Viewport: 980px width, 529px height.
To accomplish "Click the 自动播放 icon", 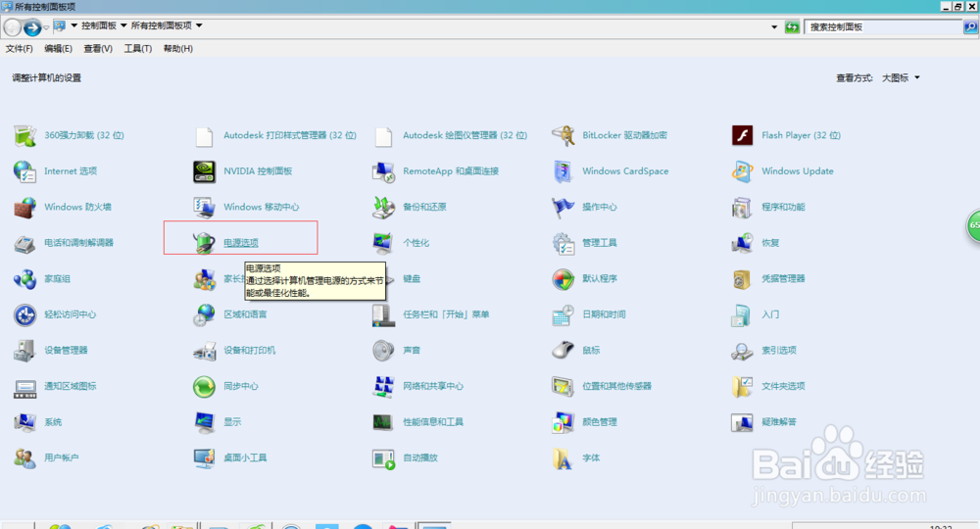I will click(x=383, y=458).
